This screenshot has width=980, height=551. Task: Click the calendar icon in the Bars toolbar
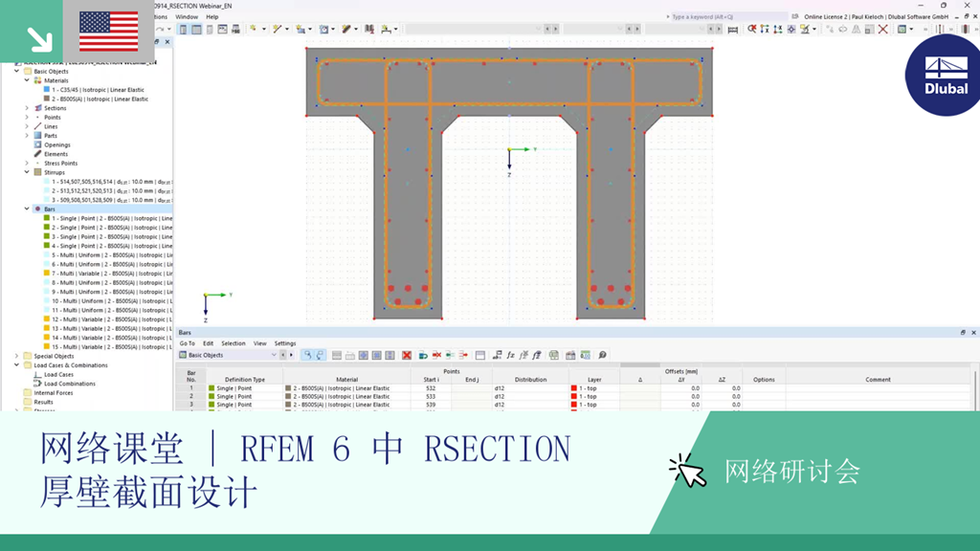coord(568,355)
